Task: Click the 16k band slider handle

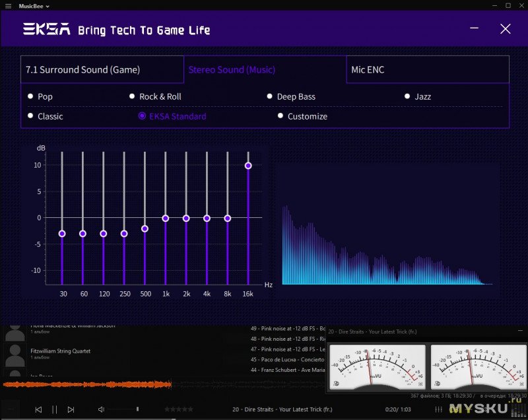Action: 248,165
